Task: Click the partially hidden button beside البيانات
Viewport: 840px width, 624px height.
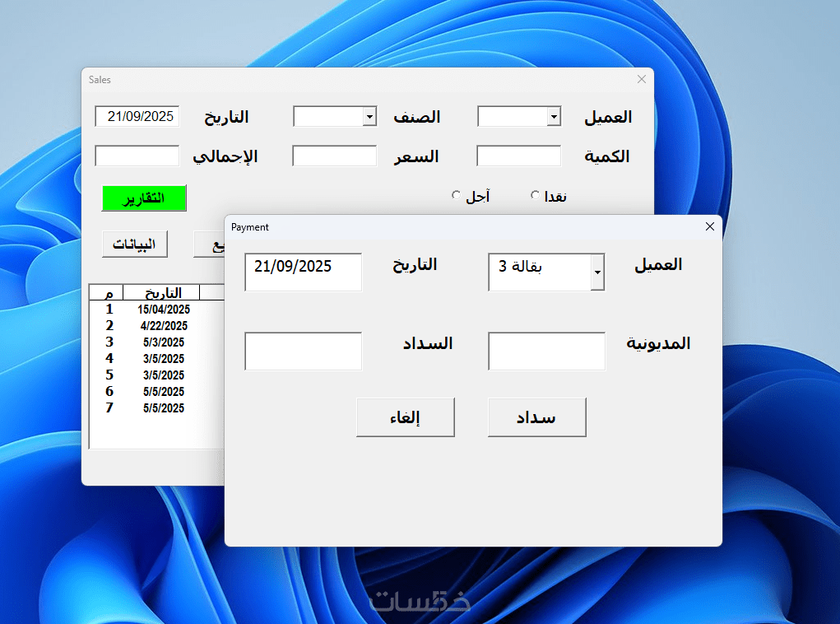Action: 210,244
